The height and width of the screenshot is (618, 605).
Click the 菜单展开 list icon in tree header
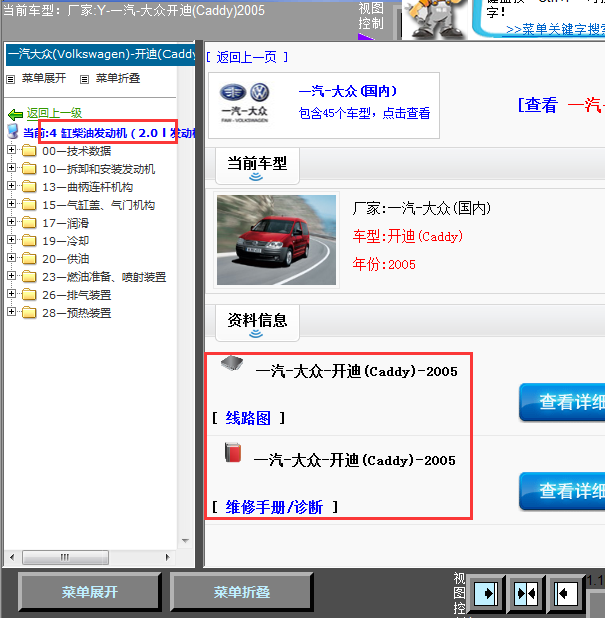click(x=11, y=79)
